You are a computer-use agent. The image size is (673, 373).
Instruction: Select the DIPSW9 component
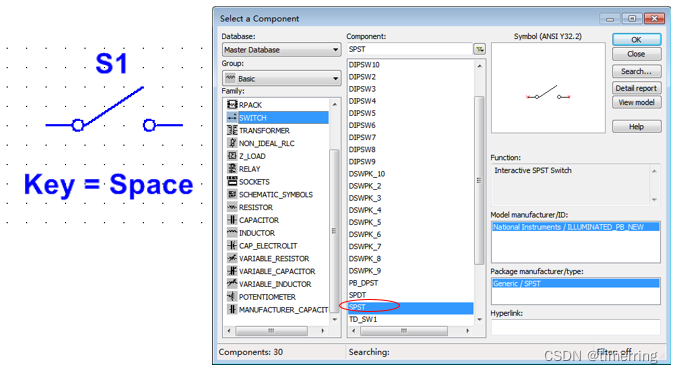[362, 161]
